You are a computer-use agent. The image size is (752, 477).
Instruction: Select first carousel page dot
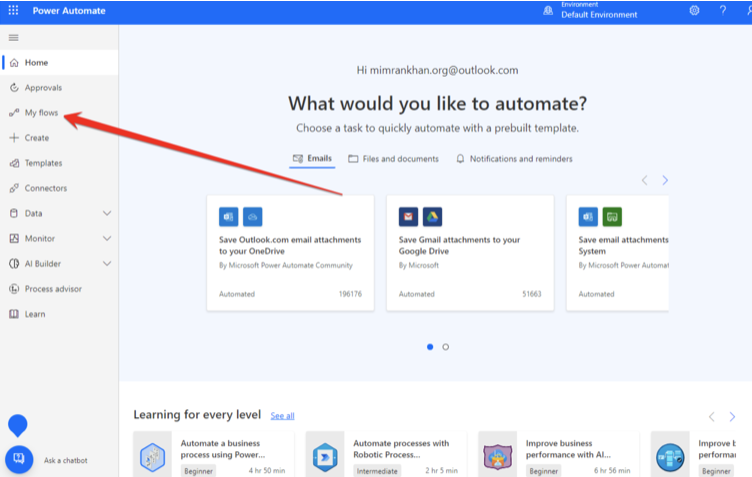[430, 347]
